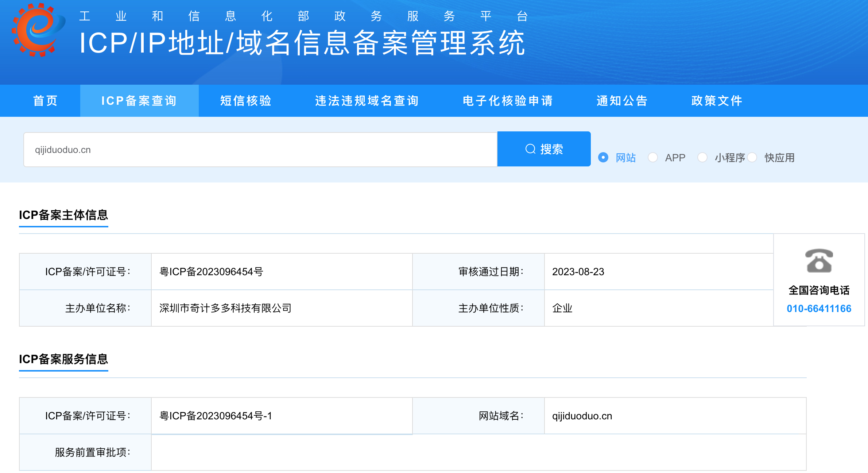Click the hotline number 010-66411166

[x=819, y=309]
